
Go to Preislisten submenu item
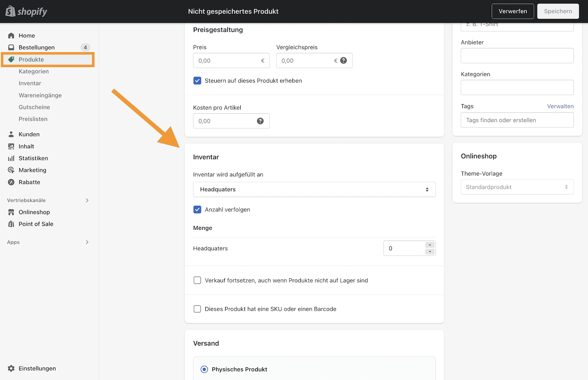(33, 119)
